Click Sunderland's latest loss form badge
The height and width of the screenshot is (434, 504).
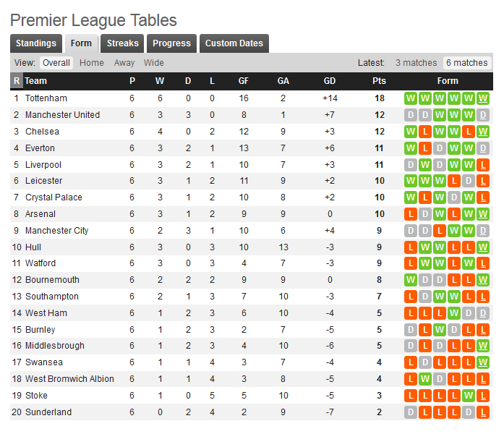(x=483, y=412)
